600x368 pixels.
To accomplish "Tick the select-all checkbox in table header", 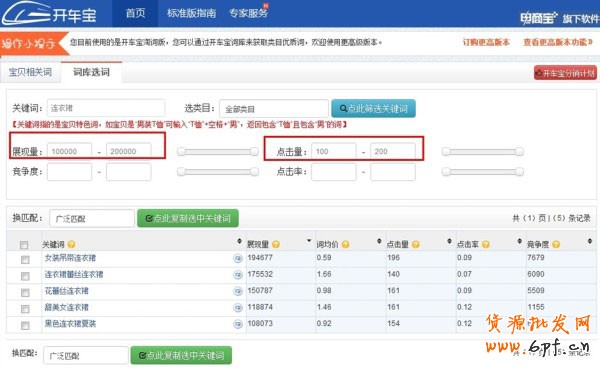I will click(24, 245).
